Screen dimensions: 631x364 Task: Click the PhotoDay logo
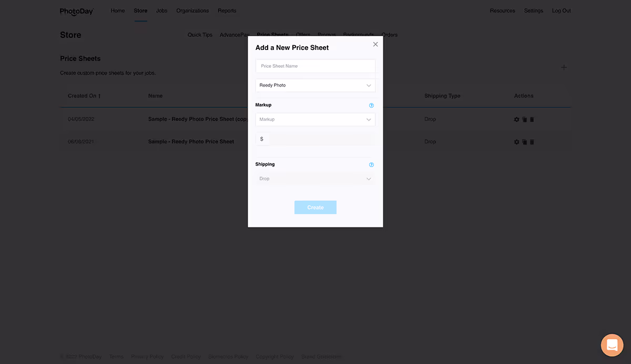(x=77, y=11)
